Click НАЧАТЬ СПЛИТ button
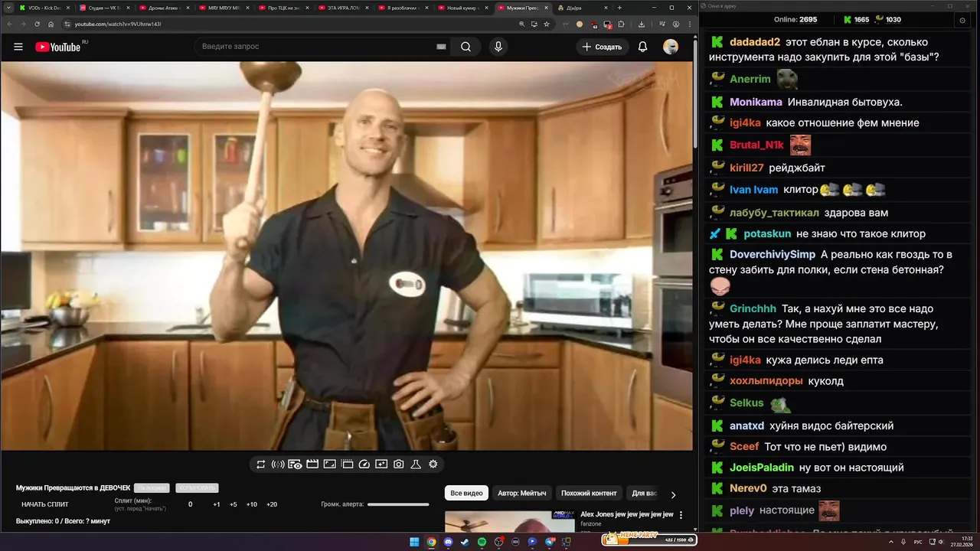980x551 pixels. coord(45,504)
